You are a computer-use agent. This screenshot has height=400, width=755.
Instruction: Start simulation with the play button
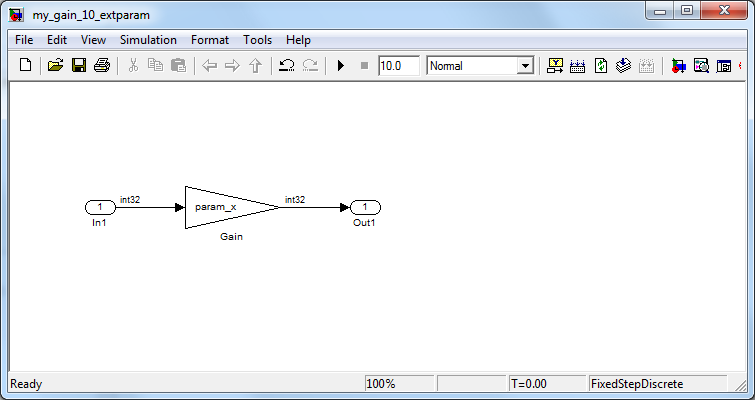[x=341, y=66]
